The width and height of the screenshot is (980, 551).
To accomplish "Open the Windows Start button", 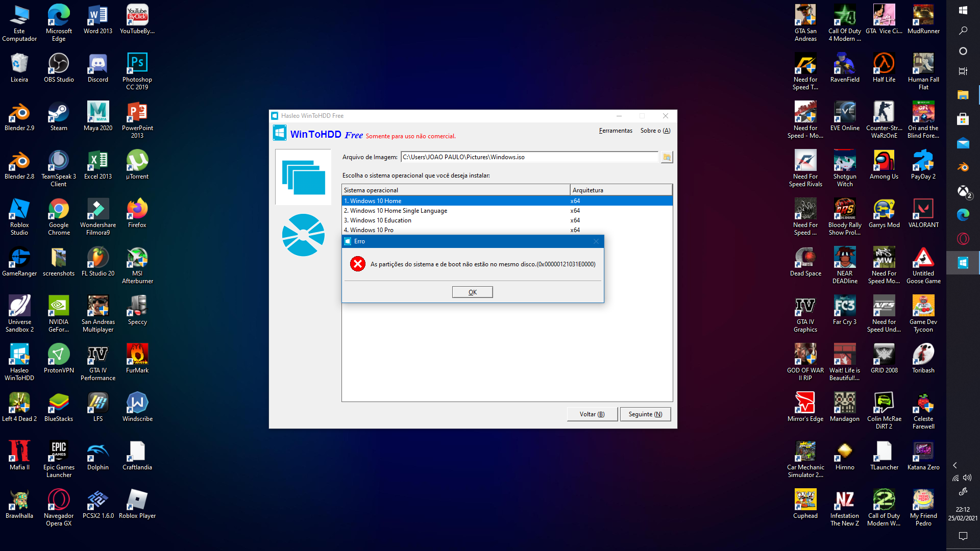I will [x=963, y=10].
